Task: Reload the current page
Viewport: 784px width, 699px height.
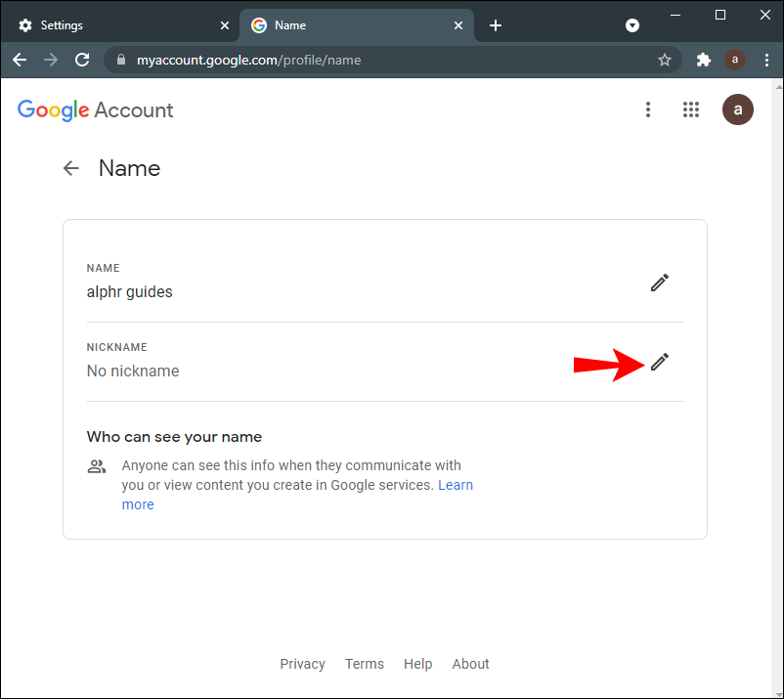Action: (x=82, y=60)
